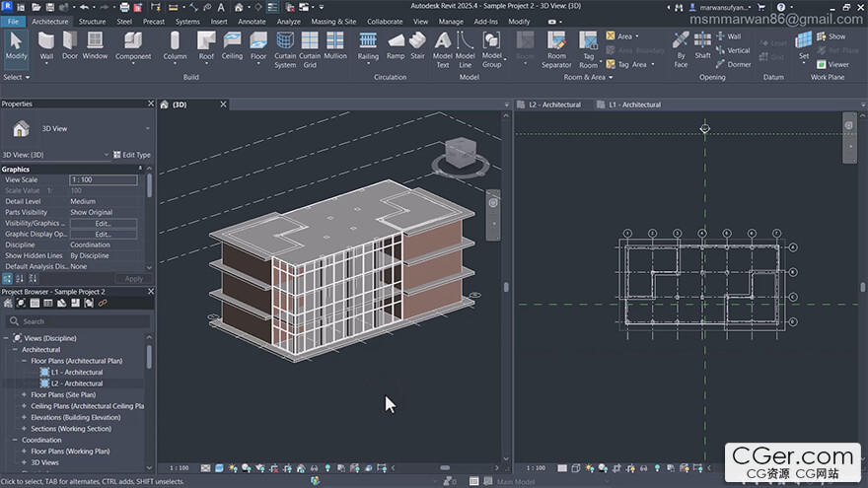Open L2 - Architectural floor plan in browser

pos(76,383)
